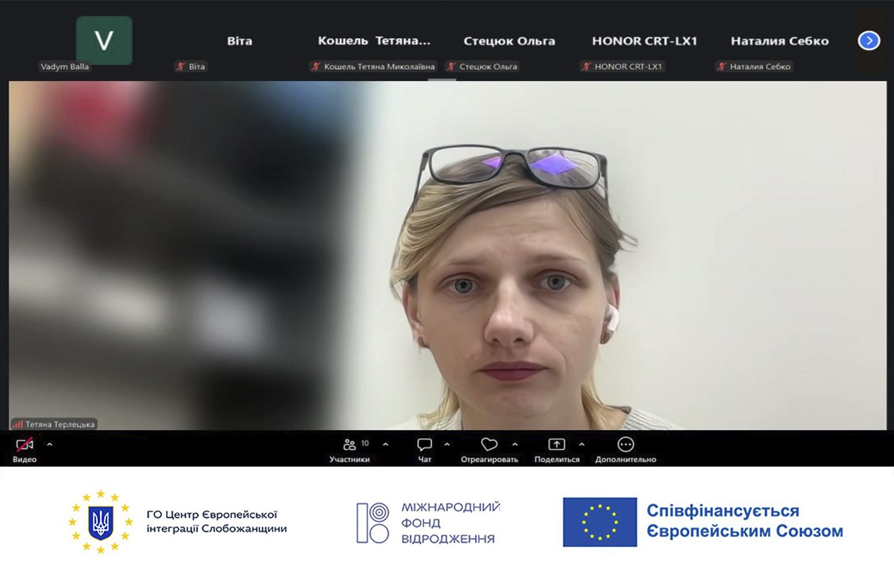Select the Віта participant tile
The width and height of the screenshot is (894, 588).
[239, 43]
